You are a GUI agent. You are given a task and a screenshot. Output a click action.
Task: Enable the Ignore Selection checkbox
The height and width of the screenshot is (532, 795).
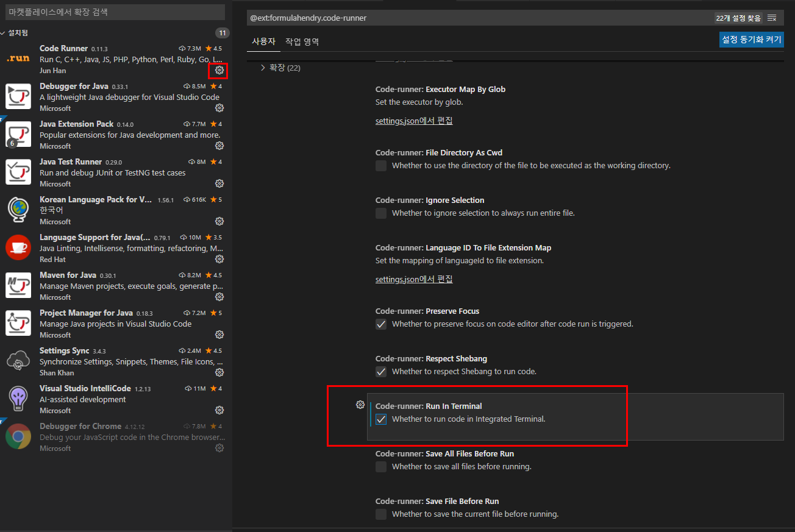381,213
